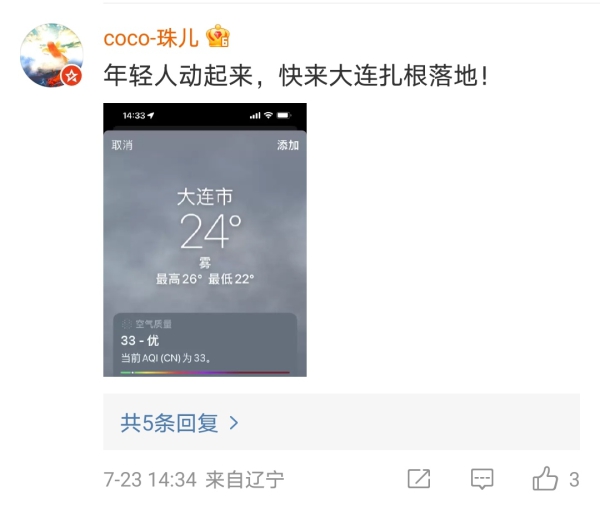Viewport: 600px width, 505px height.
Task: Open the reply comment bubble icon
Action: [x=482, y=479]
